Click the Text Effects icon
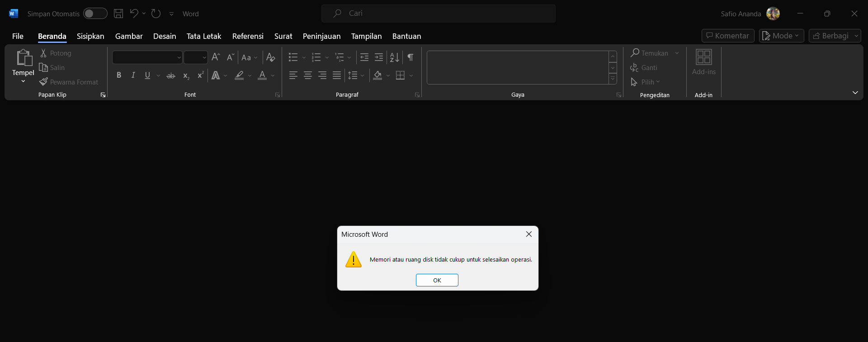Image resolution: width=868 pixels, height=342 pixels. click(216, 75)
